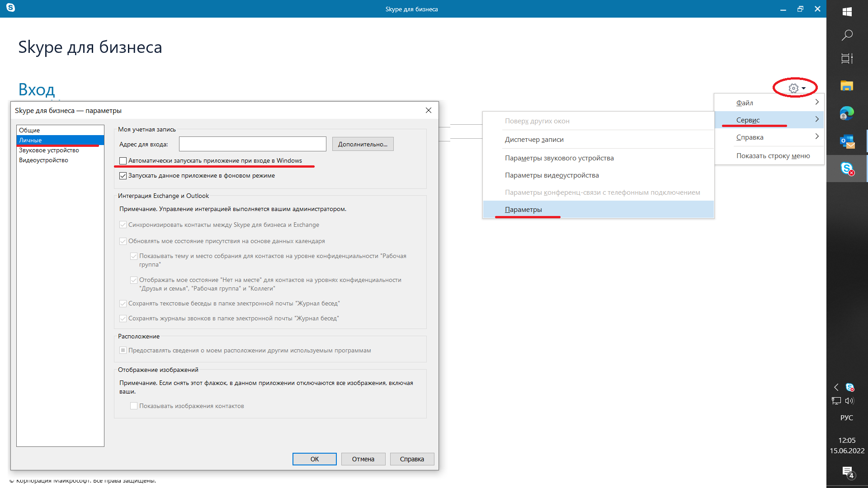
Task: Toggle Сохранять текстовые беседы checkbox
Action: [123, 304]
